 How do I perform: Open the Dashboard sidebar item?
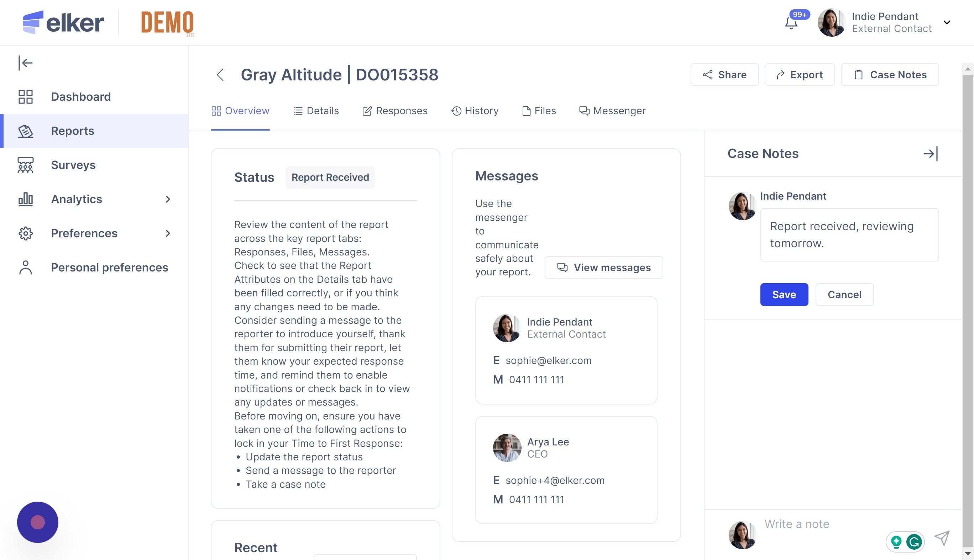tap(80, 96)
